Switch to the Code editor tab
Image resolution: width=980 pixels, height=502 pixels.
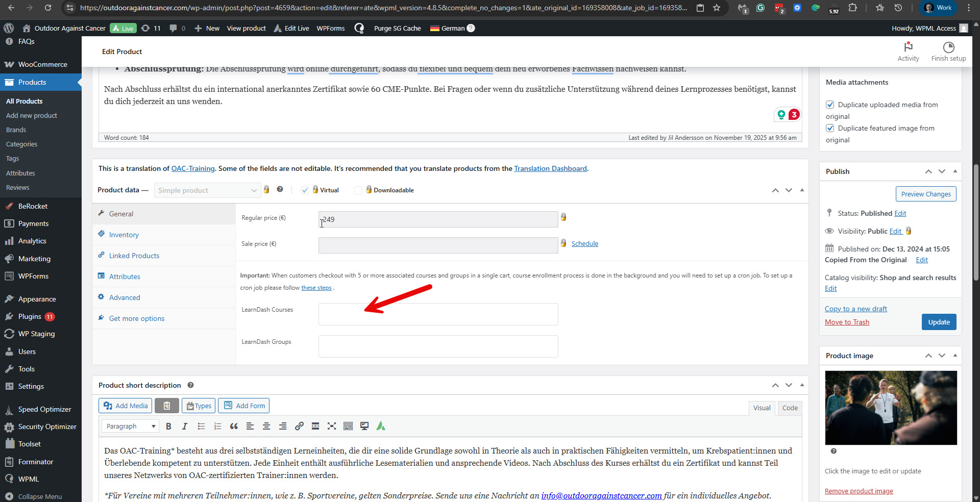coord(790,408)
